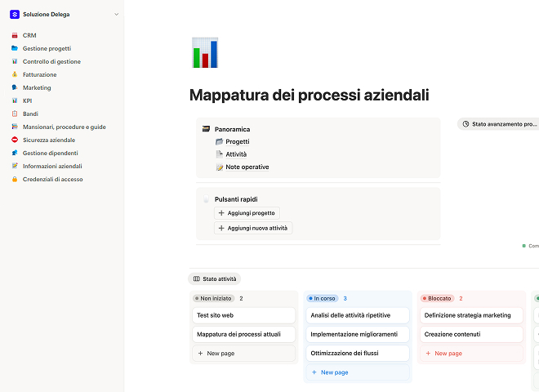This screenshot has width=539, height=392.
Task: Click the Sicurezza aziendale no-entry icon
Action: click(15, 140)
